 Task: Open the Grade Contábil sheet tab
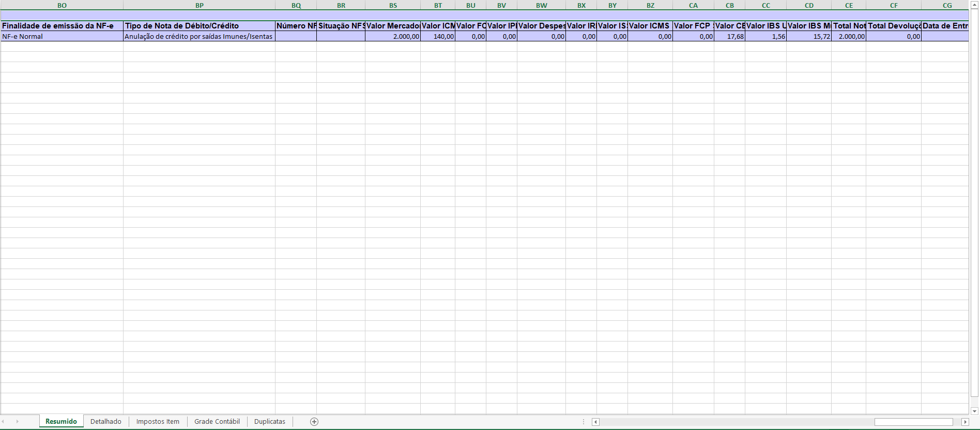coord(217,422)
